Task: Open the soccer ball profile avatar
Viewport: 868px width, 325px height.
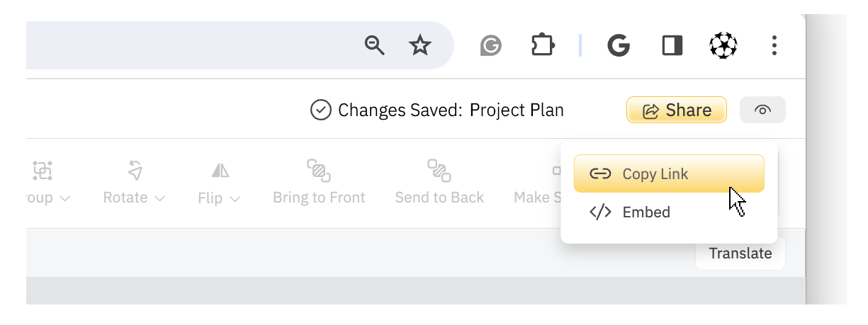Action: click(x=723, y=46)
